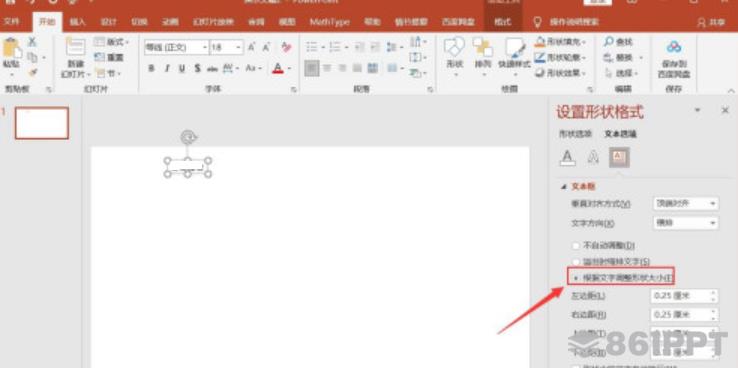Select the Do not Autofit radio button
The image size is (738, 368).
coord(576,246)
